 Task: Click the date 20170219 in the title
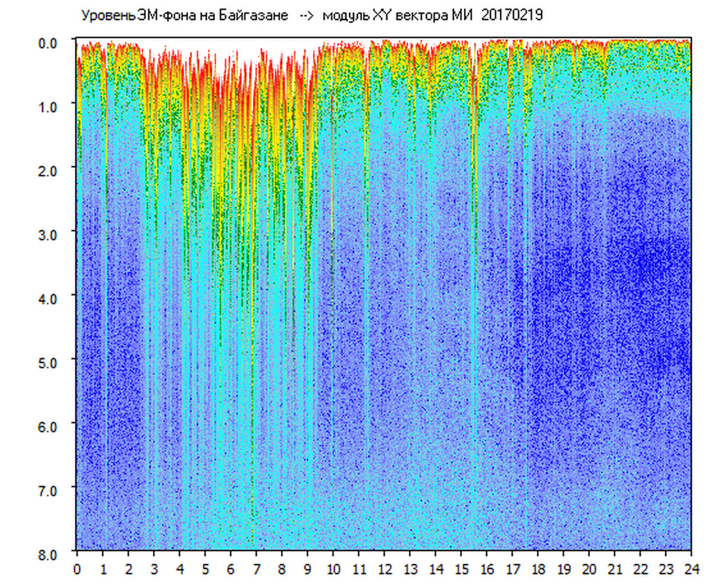point(512,16)
